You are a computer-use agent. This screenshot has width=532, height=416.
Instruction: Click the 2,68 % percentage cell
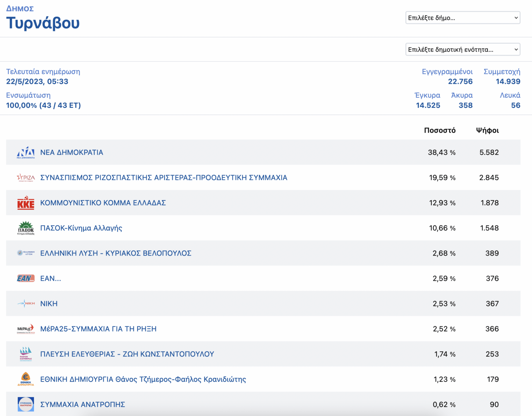click(444, 253)
